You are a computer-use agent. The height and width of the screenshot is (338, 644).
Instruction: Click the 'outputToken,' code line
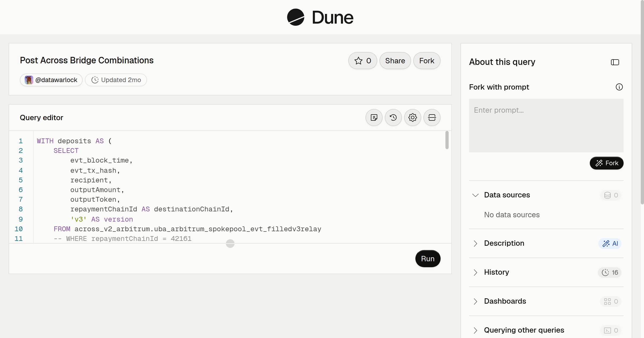(x=95, y=200)
